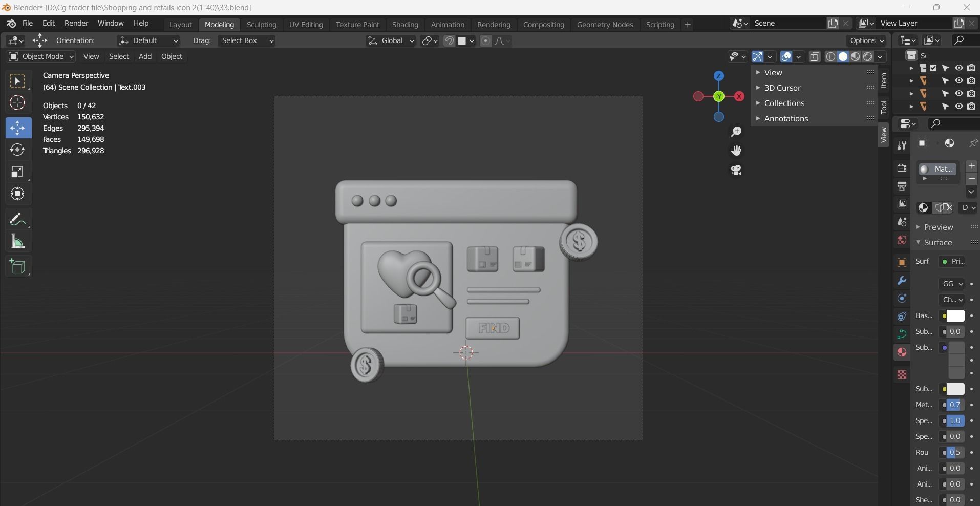Open the Output properties printer icon
This screenshot has height=506, width=980.
click(x=902, y=186)
